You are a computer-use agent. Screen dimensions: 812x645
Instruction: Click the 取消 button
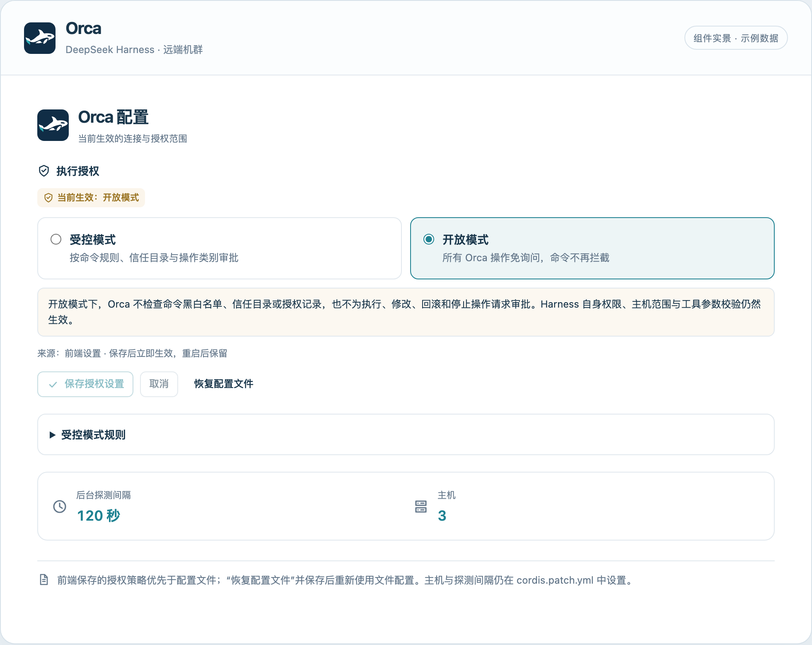click(x=159, y=384)
